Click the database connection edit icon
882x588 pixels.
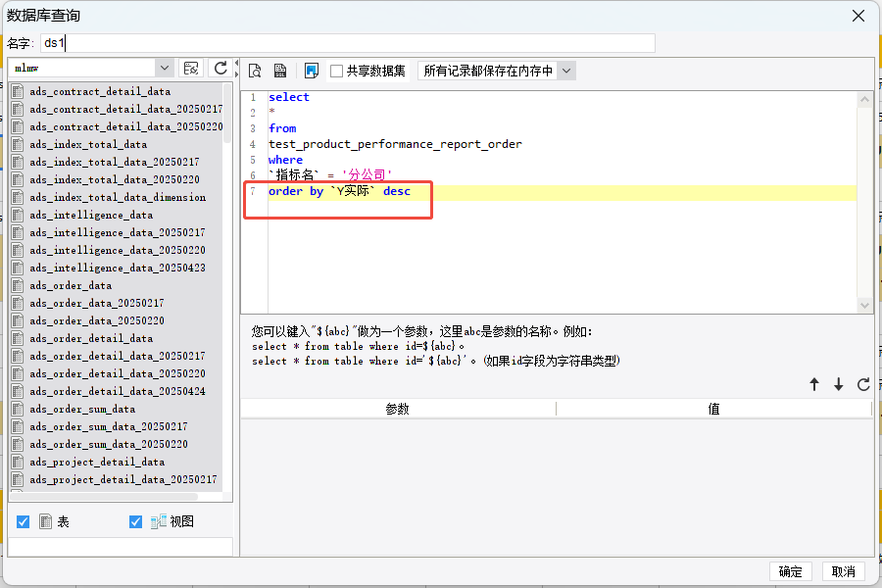pos(191,68)
